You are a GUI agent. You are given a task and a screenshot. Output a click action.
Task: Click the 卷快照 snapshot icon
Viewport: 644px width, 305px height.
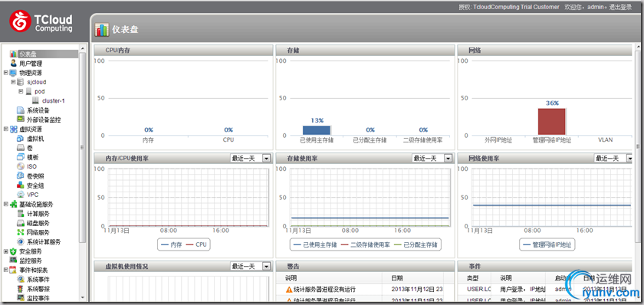21,175
